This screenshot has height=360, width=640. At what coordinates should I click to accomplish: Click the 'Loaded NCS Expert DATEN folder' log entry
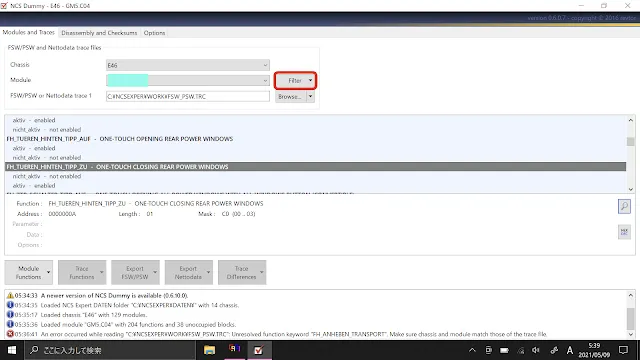click(123, 305)
